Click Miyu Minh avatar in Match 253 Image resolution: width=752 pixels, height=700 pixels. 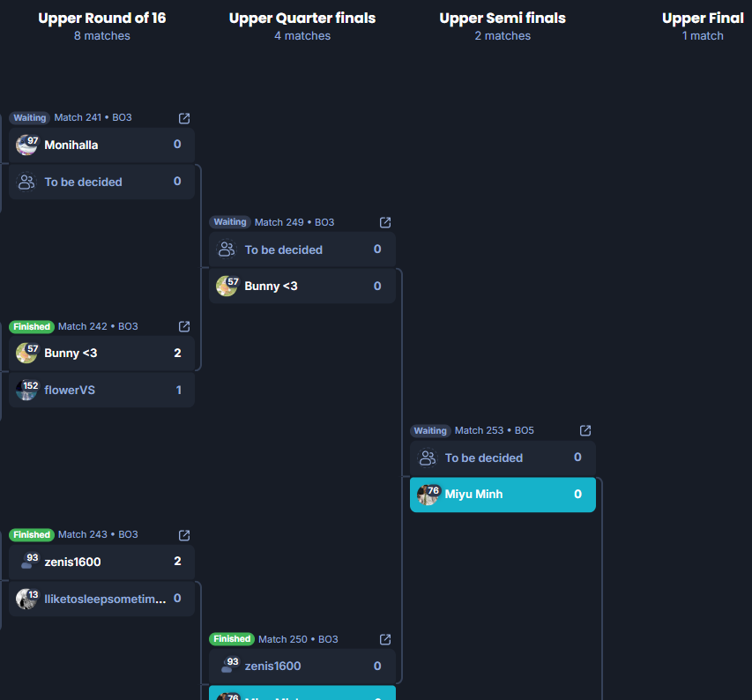click(428, 495)
